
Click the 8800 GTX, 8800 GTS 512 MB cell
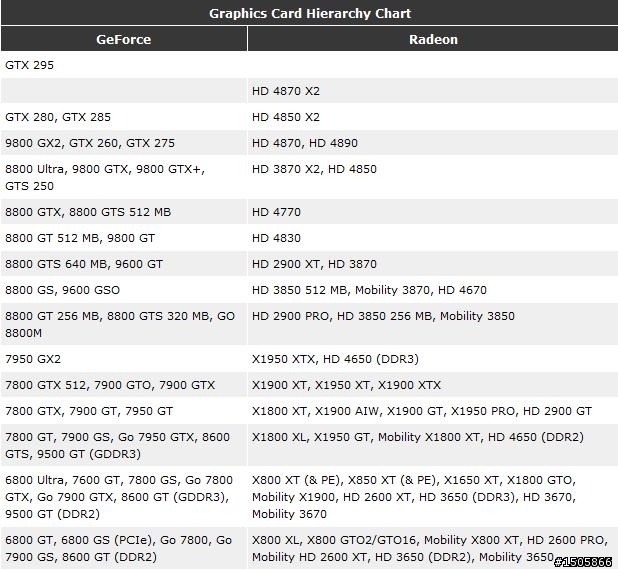pos(124,212)
